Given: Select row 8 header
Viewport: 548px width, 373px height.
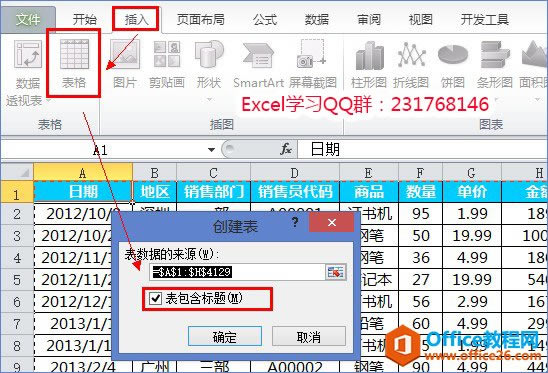Looking at the screenshot, I should [x=17, y=345].
